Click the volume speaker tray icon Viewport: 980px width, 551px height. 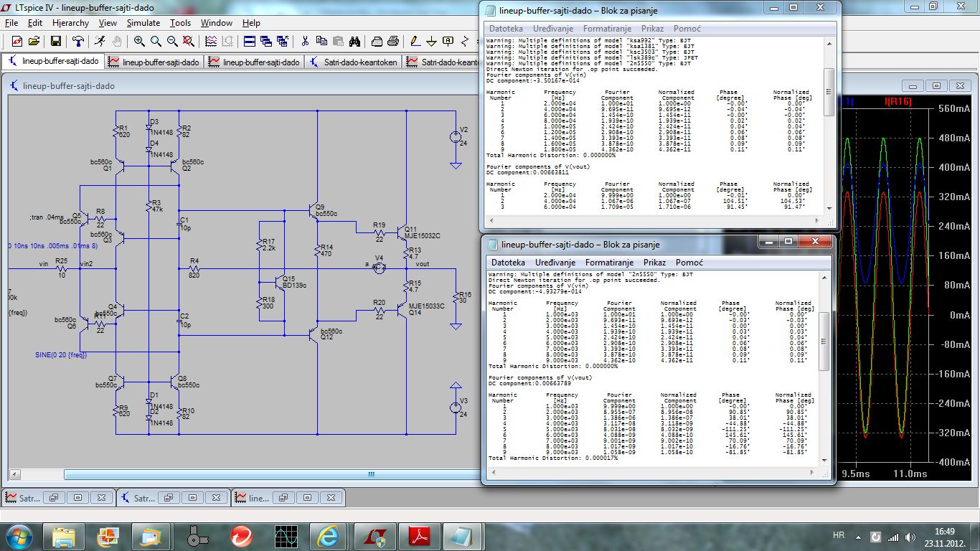[x=910, y=537]
